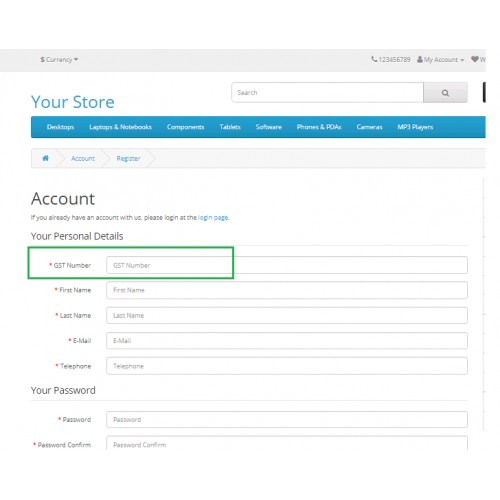Image resolution: width=500 pixels, height=500 pixels.
Task: Follow the login page link
Action: click(213, 218)
